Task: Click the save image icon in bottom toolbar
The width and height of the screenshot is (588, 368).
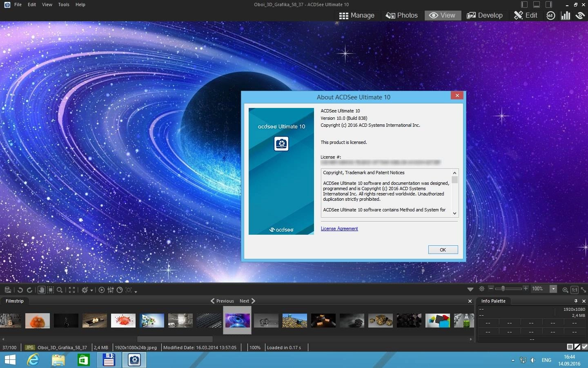Action: (8, 290)
